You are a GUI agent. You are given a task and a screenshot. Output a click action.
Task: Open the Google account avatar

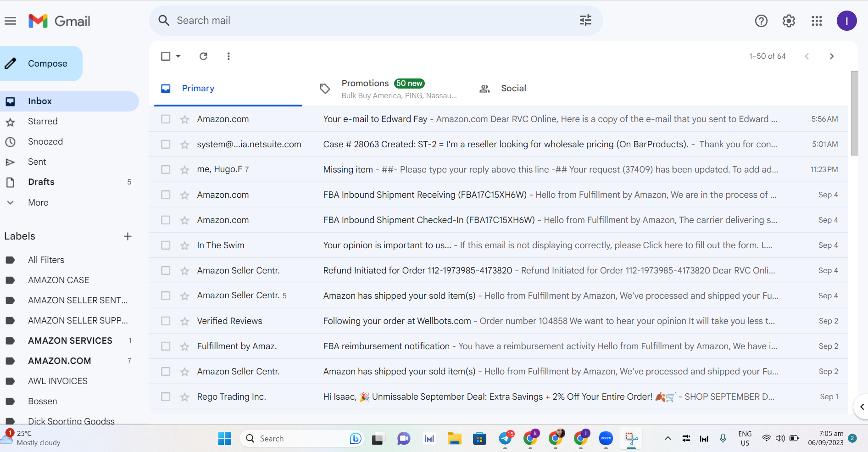click(846, 21)
